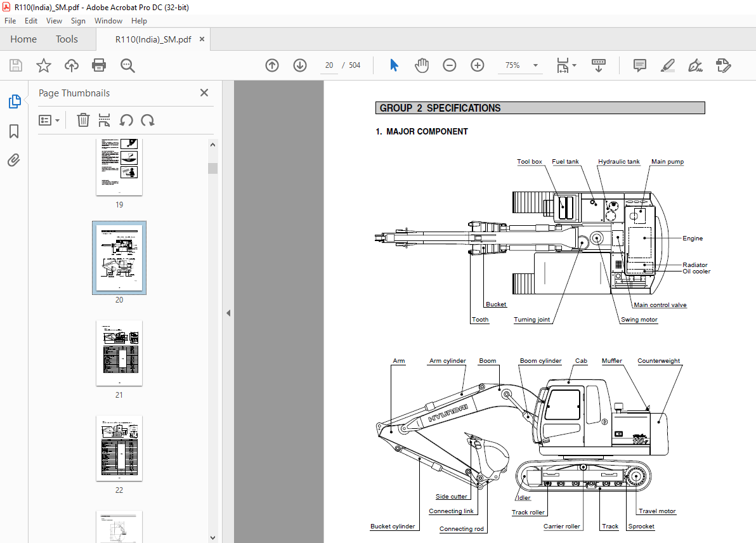This screenshot has width=756, height=543.
Task: Open the print pages thumbnail tool
Action: [x=104, y=120]
